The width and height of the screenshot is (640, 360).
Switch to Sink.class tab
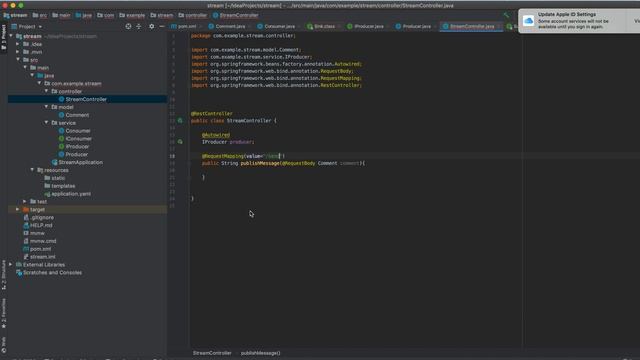(x=321, y=26)
